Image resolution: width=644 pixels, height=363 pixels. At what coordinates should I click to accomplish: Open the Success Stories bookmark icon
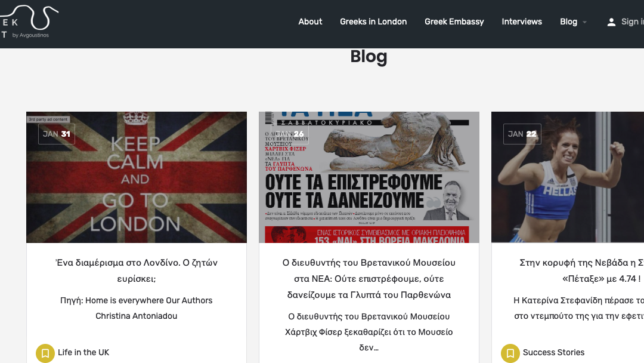[510, 353]
